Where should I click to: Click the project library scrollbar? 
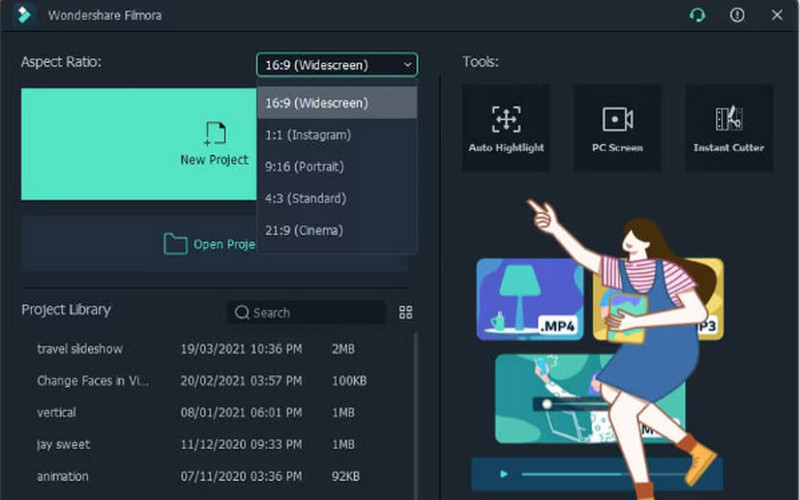click(415, 400)
